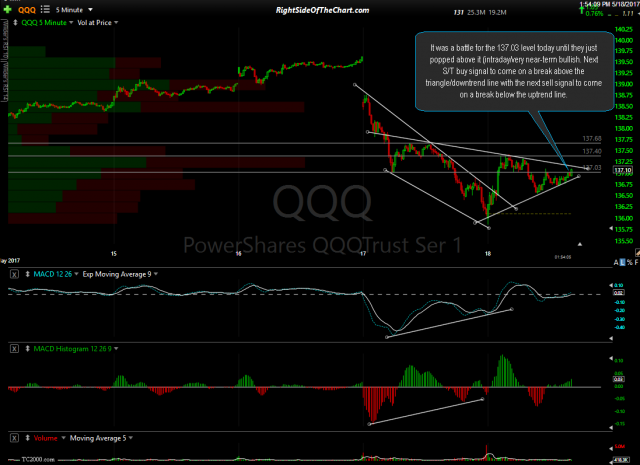Viewport: 640px width, 465px height.
Task: Click the up-down arrows next to QQQ 5 Minute
Action: 15,22
